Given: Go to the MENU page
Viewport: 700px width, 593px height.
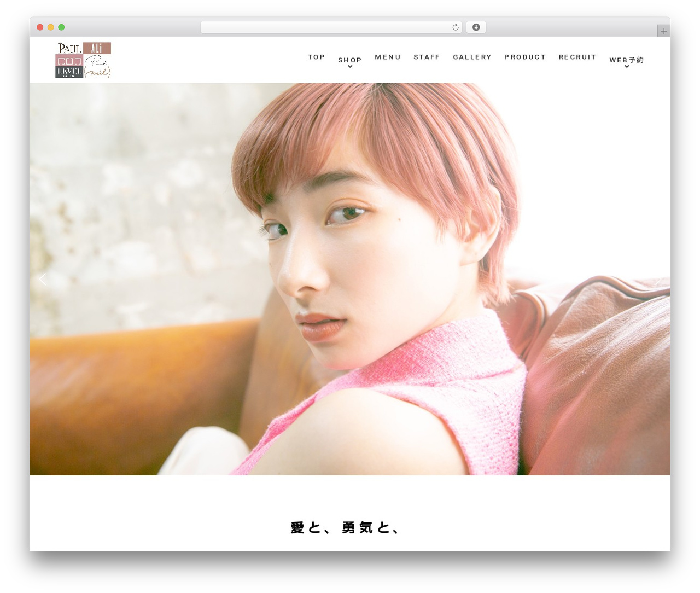Looking at the screenshot, I should (x=388, y=57).
